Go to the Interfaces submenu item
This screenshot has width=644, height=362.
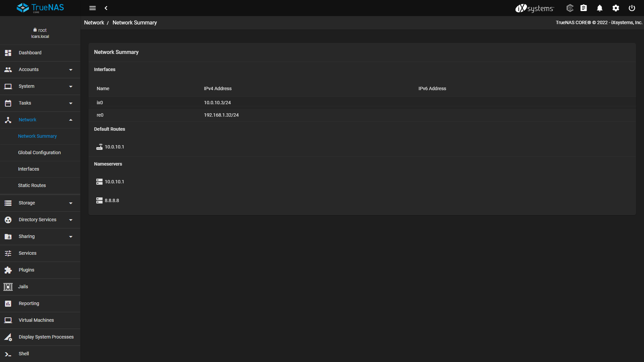pyautogui.click(x=29, y=169)
